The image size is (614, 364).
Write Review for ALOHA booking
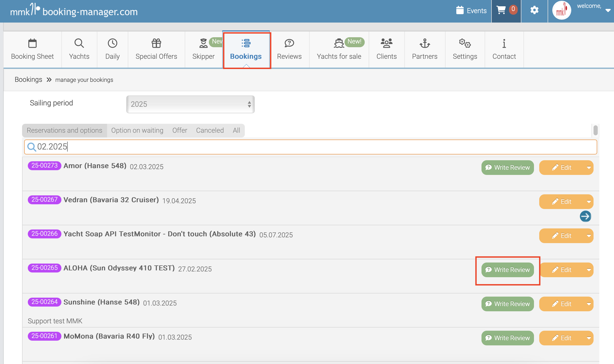507,270
